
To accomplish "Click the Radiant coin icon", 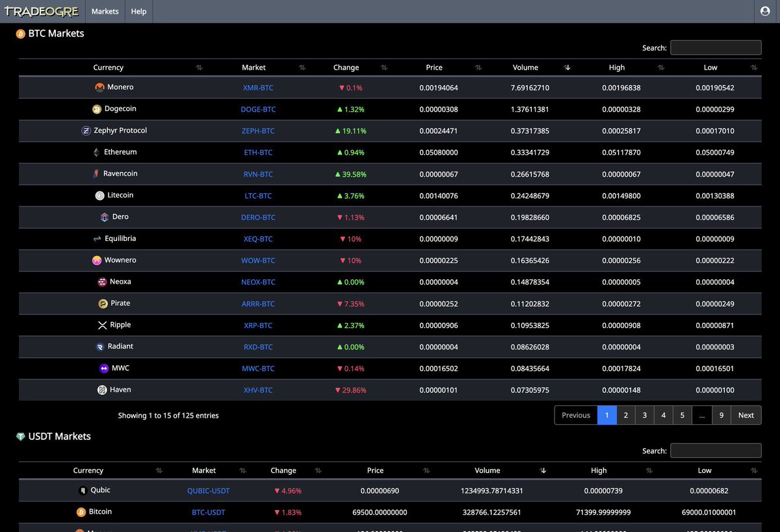I will click(x=100, y=347).
